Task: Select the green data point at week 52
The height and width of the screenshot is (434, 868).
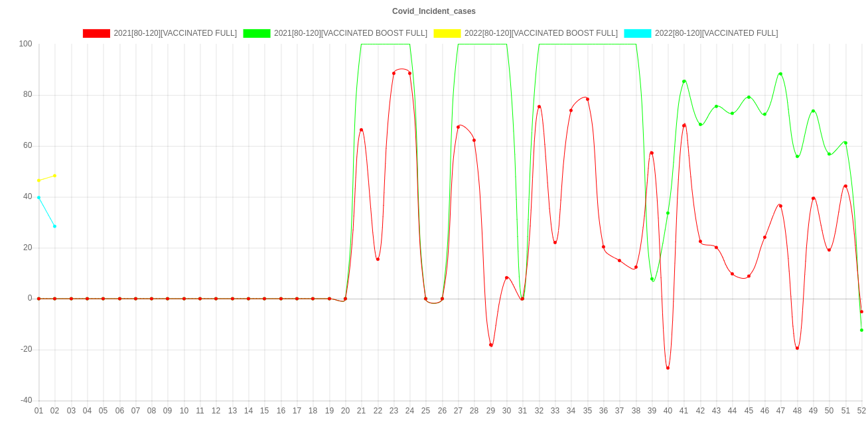Action: 861,330
